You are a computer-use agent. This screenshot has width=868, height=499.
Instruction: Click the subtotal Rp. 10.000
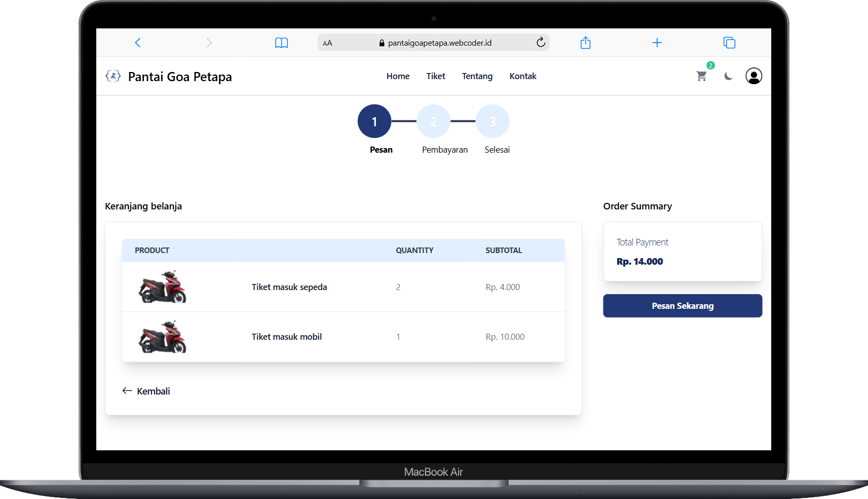click(x=505, y=337)
